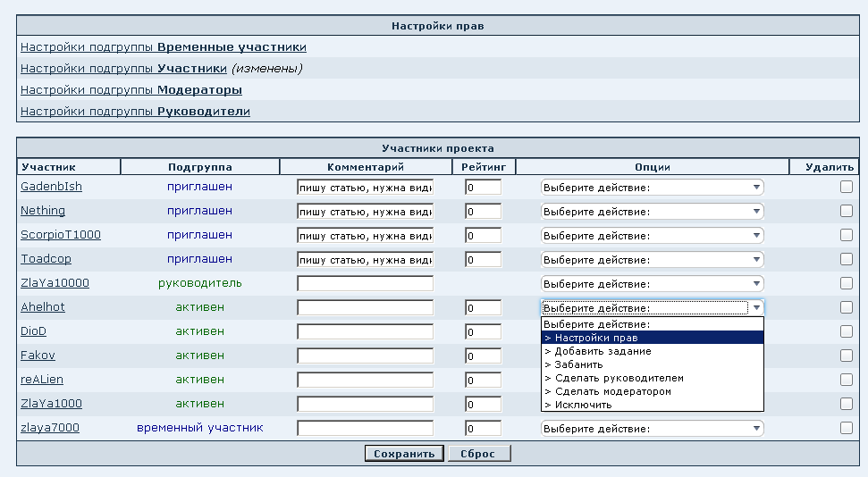Check delete box for ScorpioT1000

click(x=846, y=235)
